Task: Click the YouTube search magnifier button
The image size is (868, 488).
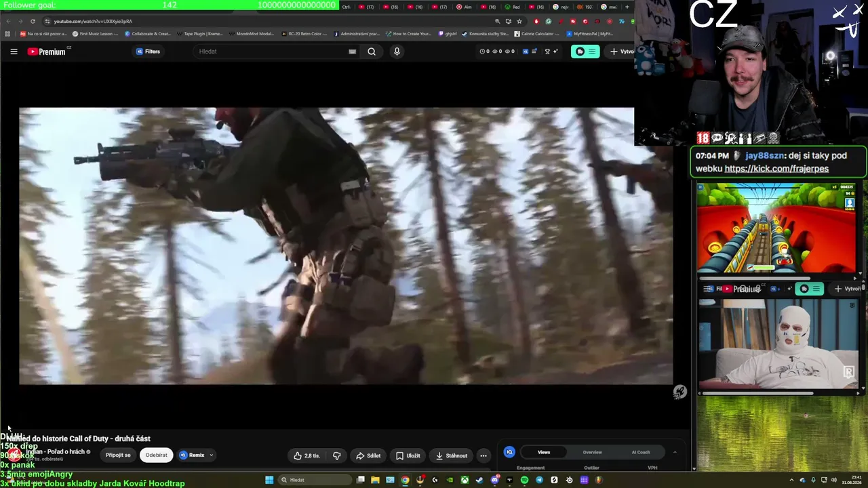Action: coord(372,52)
